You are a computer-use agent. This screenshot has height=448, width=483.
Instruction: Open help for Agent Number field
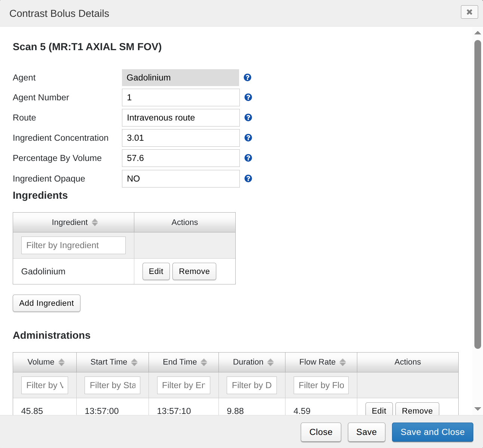pos(248,97)
